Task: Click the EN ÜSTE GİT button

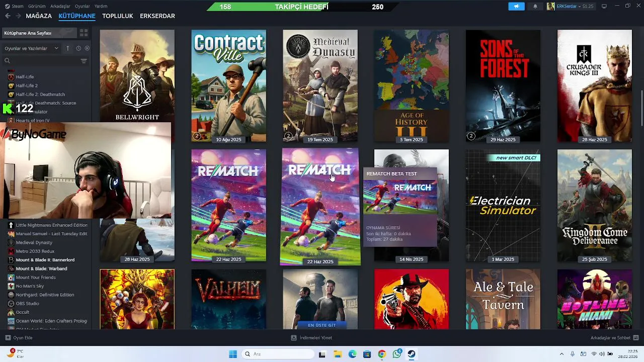Action: pyautogui.click(x=321, y=325)
